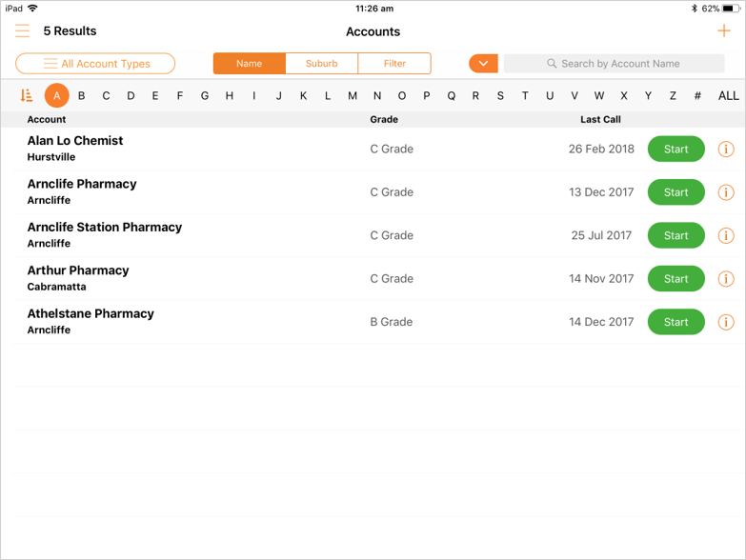Tap the Bluetooth status icon

[x=695, y=9]
